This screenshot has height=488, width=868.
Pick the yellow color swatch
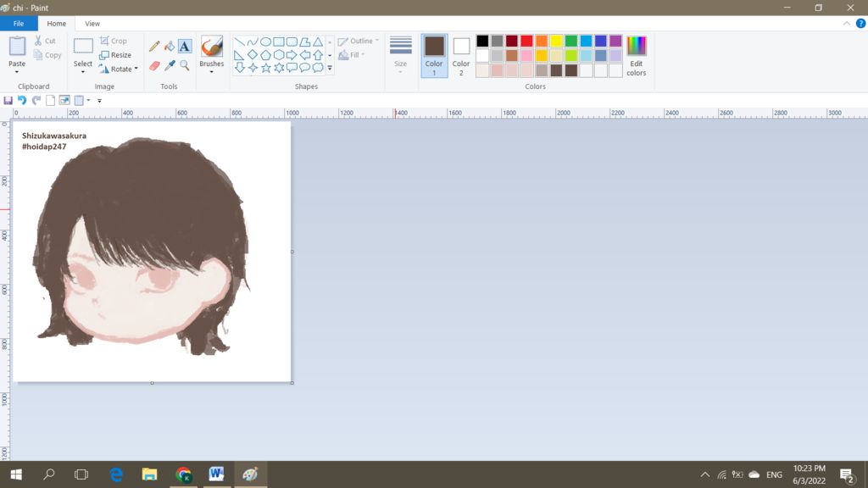[556, 41]
